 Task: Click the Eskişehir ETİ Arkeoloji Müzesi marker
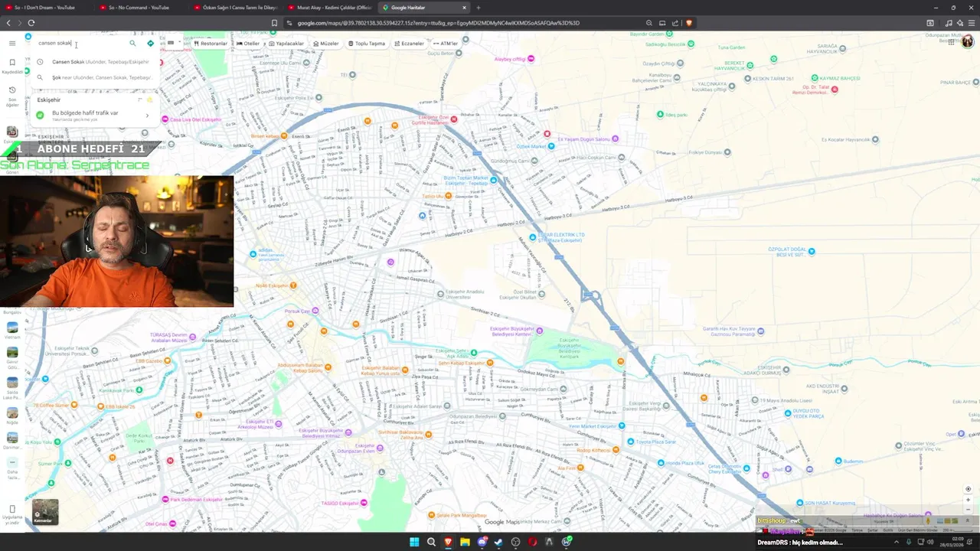coord(279,422)
